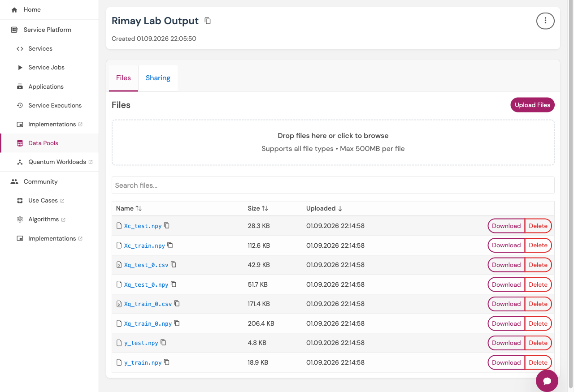Click the Data Pools database icon

coord(20,143)
